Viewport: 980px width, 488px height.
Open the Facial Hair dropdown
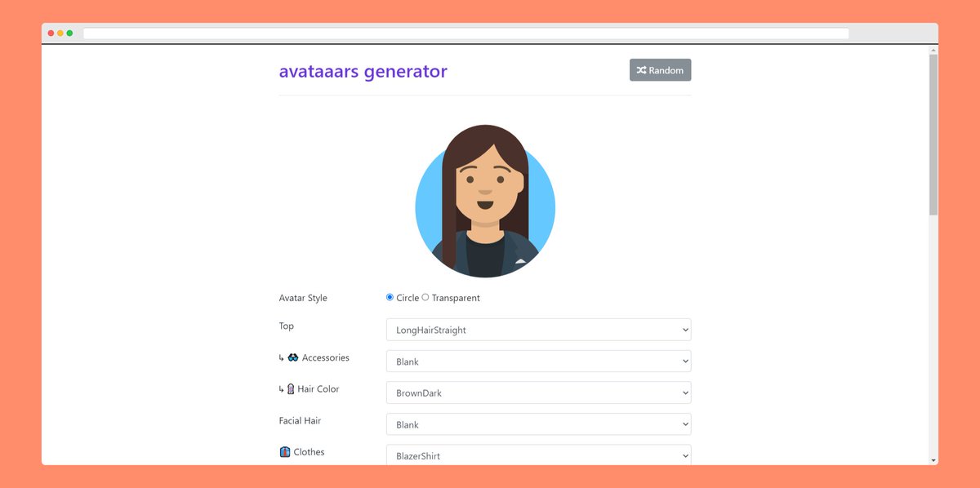[538, 424]
